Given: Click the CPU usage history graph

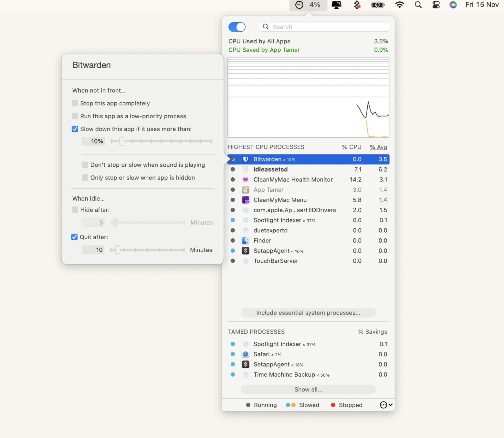Looking at the screenshot, I should pos(308,98).
